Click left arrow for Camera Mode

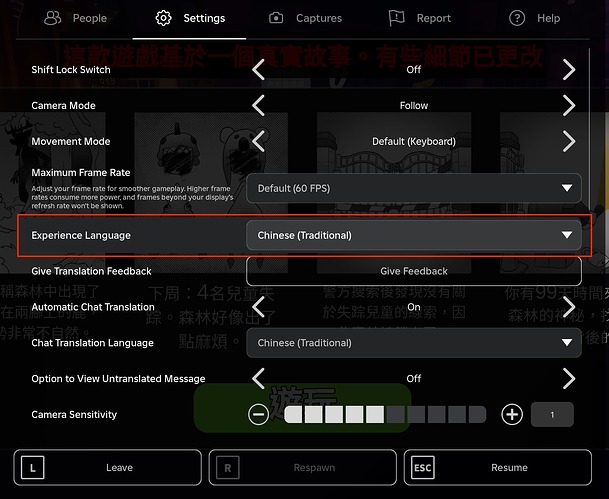point(259,105)
